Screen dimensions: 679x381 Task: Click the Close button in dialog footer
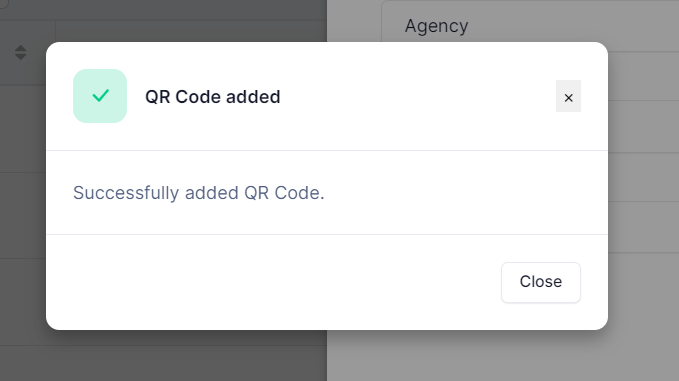point(540,282)
